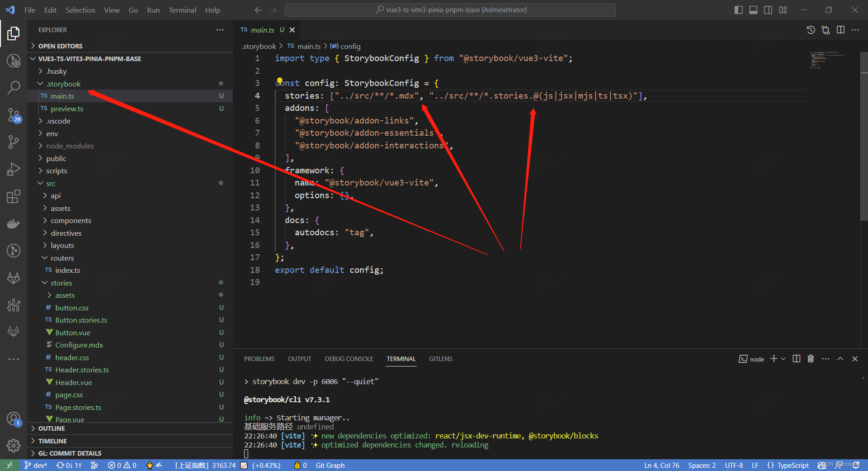Viewport: 868px width, 471px height.
Task: Open the File menu
Action: pos(30,10)
